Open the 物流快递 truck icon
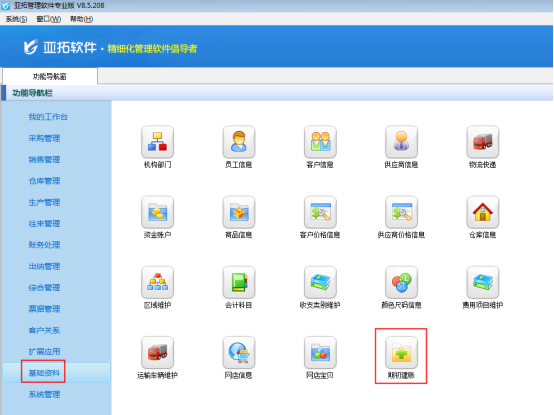Image resolution: width=554 pixels, height=415 pixels. click(x=483, y=142)
